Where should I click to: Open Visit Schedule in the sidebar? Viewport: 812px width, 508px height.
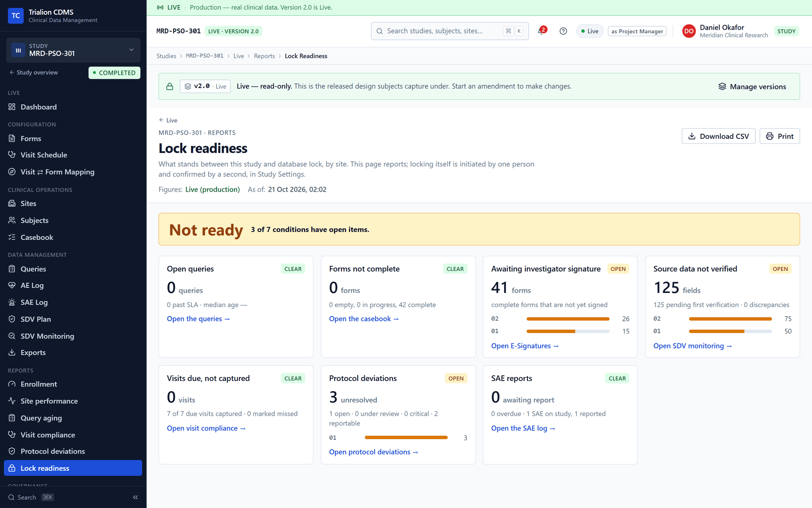73,155
